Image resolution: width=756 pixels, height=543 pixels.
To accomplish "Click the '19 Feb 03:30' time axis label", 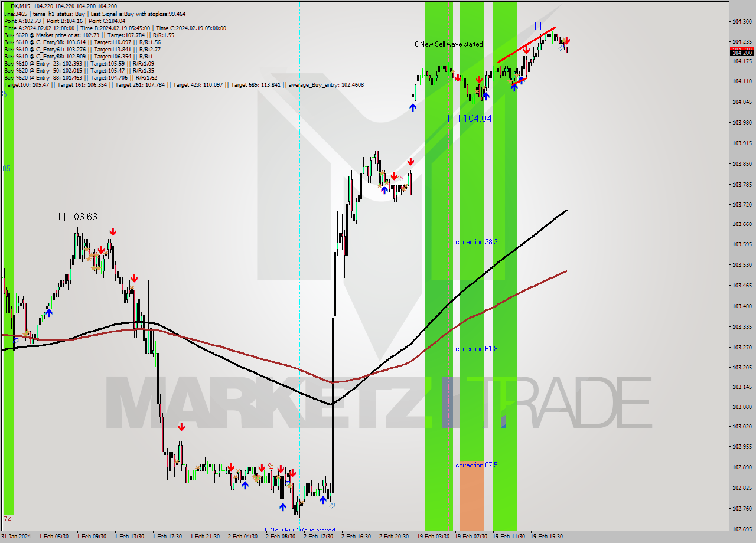I will point(433,537).
